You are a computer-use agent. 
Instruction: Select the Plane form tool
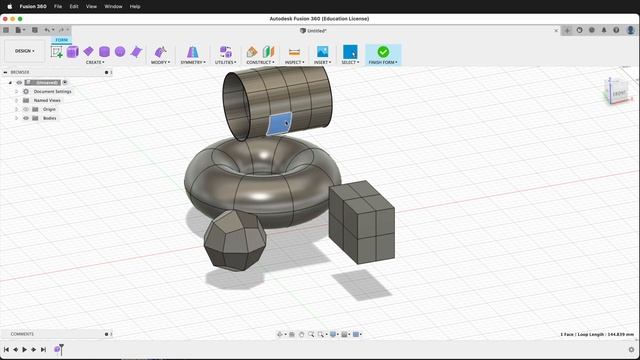(x=88, y=51)
